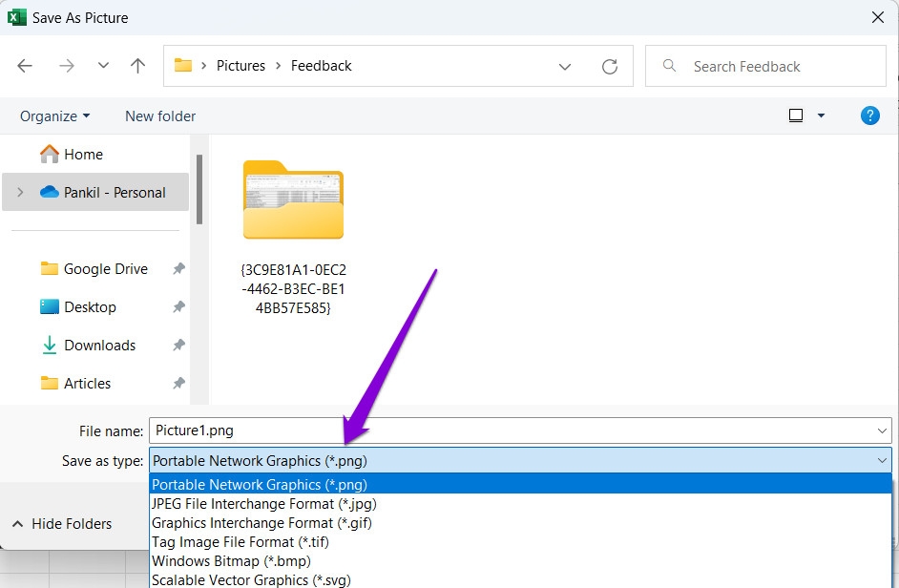This screenshot has width=899, height=588.
Task: Open Downloads in sidebar
Action: coord(89,346)
